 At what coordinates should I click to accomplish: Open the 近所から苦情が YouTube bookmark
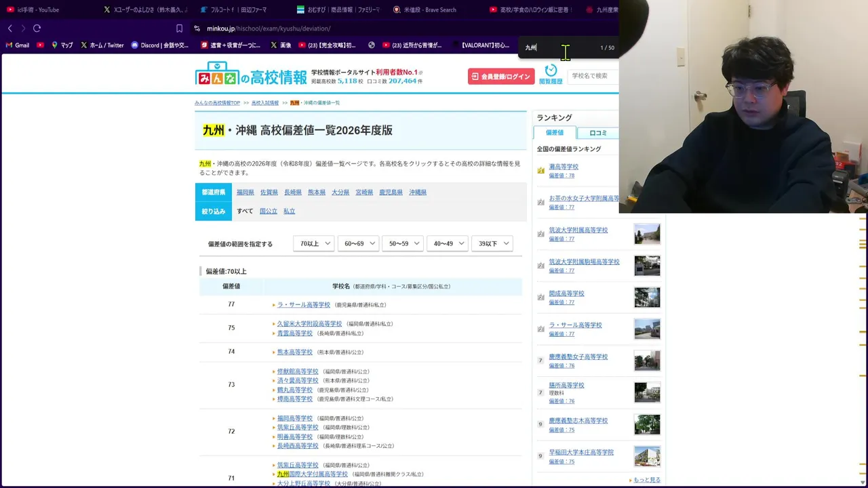point(412,45)
